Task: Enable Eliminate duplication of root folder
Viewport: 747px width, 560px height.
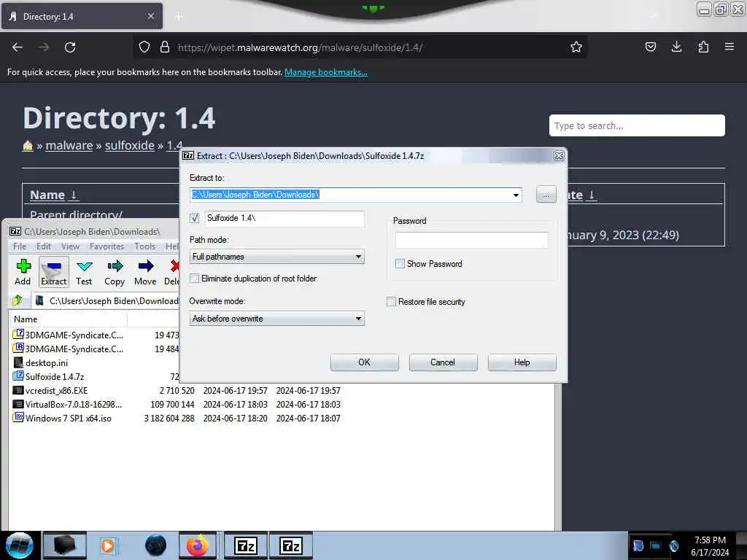Action: (x=194, y=278)
